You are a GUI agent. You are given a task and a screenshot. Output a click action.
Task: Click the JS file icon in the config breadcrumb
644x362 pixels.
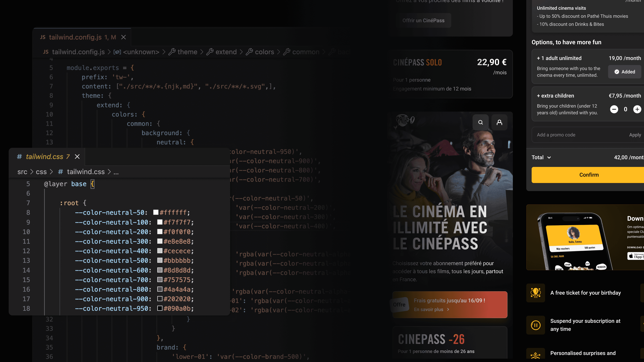coord(46,52)
